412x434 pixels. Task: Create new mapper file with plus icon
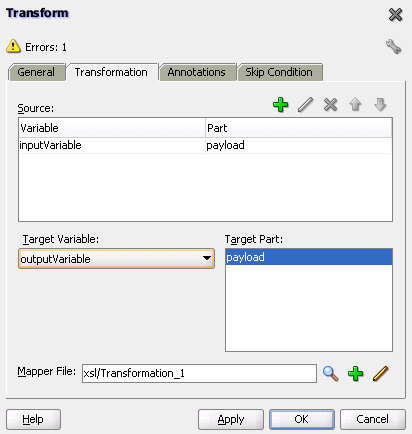(x=356, y=373)
